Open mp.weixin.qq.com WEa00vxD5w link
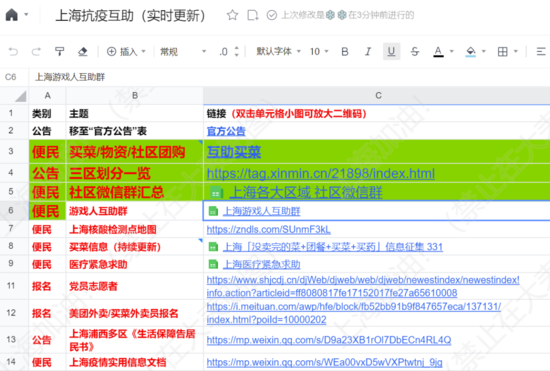 (324, 362)
